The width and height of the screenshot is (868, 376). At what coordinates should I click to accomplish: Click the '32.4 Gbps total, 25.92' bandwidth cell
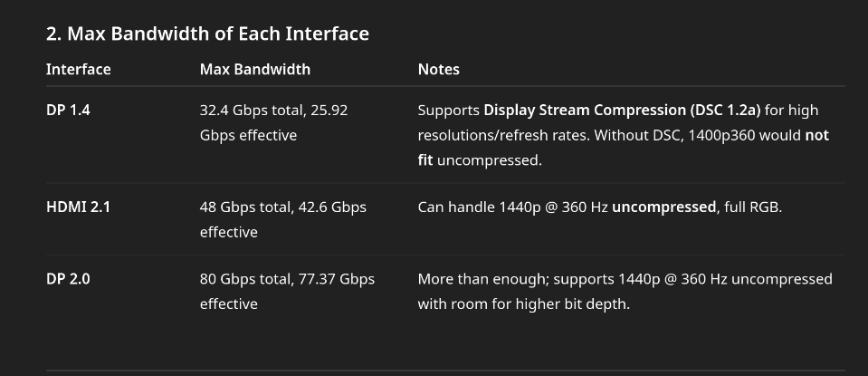click(x=274, y=111)
